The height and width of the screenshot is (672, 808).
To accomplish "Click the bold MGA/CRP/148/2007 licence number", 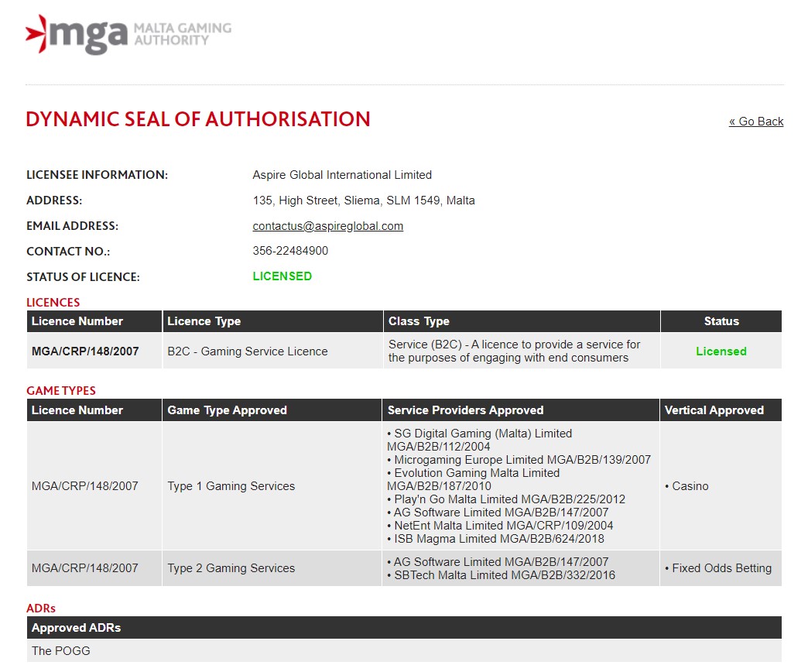I will click(85, 351).
